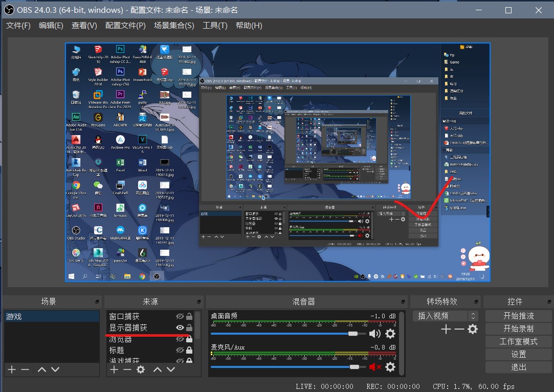The image size is (554, 392).
Task: Click the -1.0 dB level readout
Action: point(383,316)
